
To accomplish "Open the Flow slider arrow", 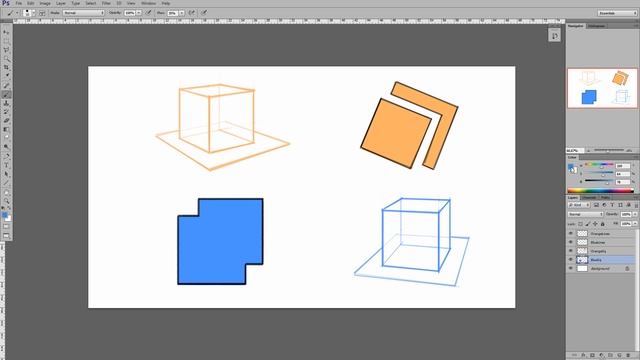I will 182,13.
